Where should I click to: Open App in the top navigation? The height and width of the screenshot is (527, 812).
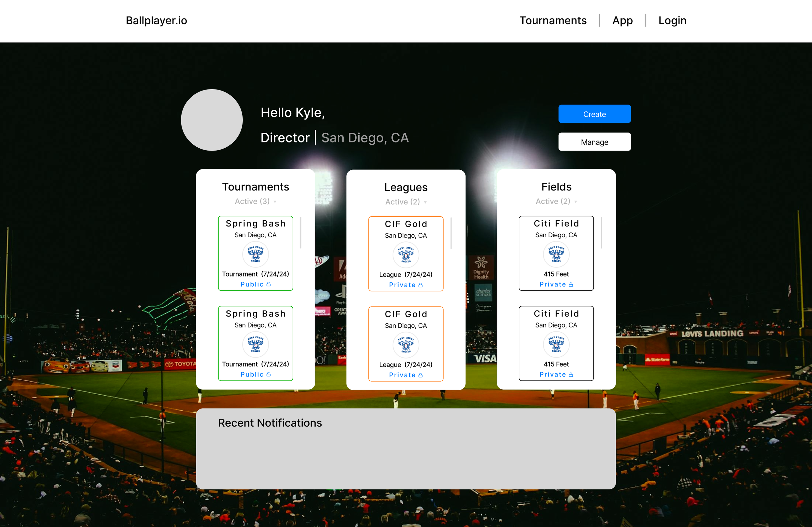622,20
